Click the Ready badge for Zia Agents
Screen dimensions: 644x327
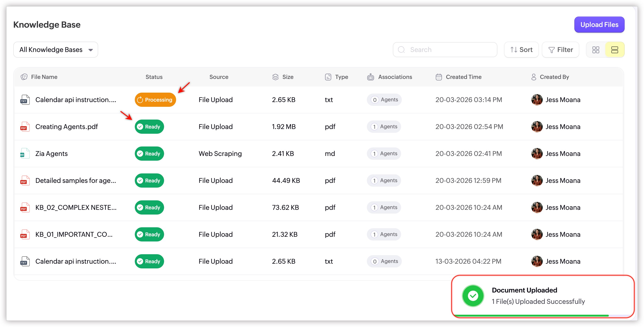[149, 154]
